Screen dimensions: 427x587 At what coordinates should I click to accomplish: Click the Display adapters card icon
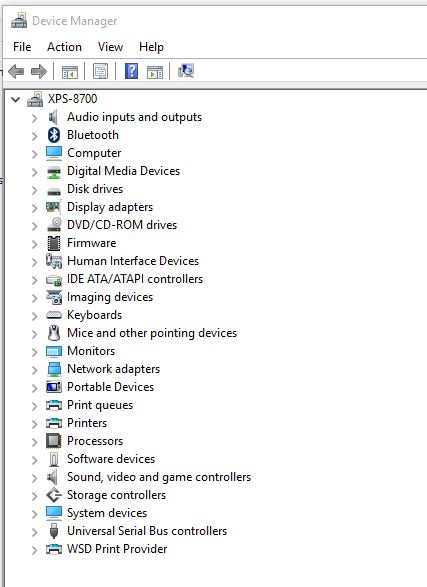coord(54,207)
